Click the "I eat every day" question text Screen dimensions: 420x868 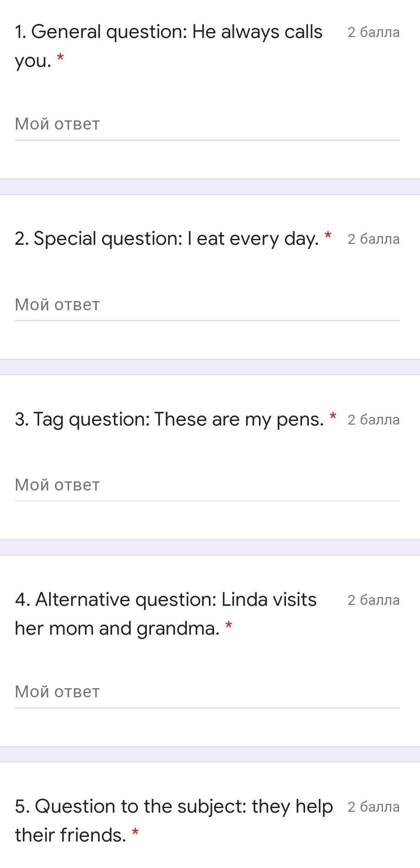tap(167, 239)
